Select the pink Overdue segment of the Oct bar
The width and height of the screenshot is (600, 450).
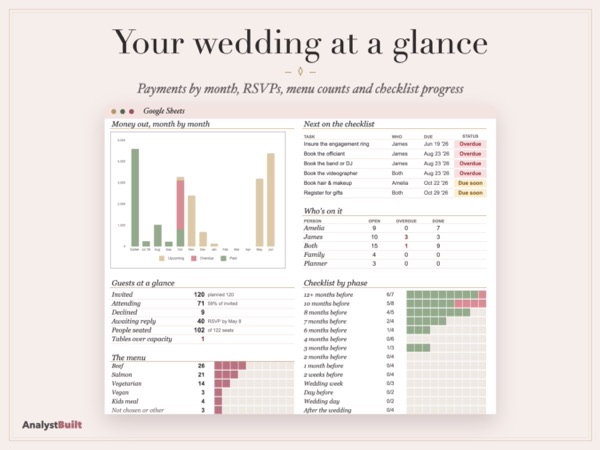point(180,205)
